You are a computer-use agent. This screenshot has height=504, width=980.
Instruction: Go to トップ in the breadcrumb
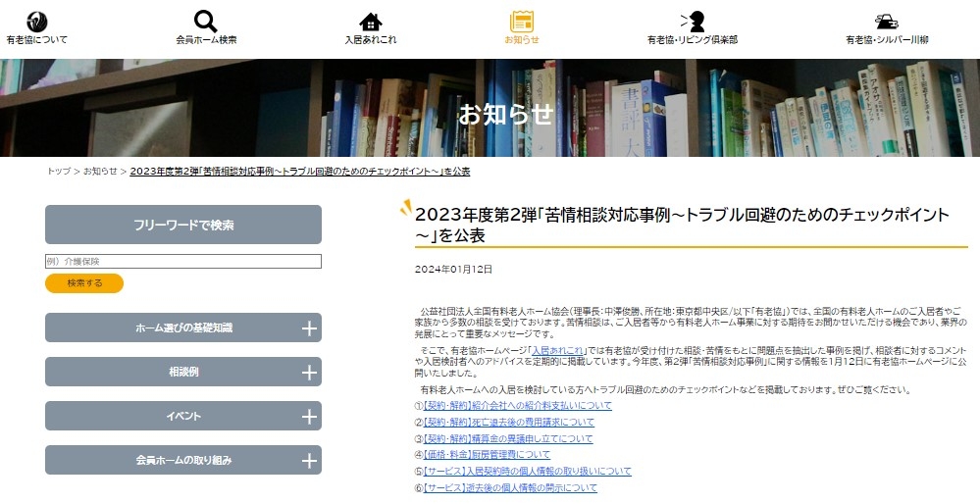(59, 172)
